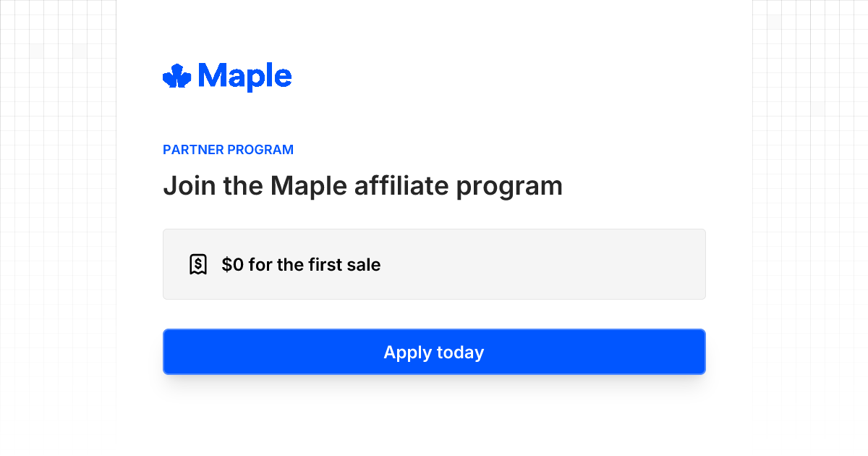This screenshot has height=456, width=868.
Task: Click the Maple leaf logo icon
Action: coord(176,76)
